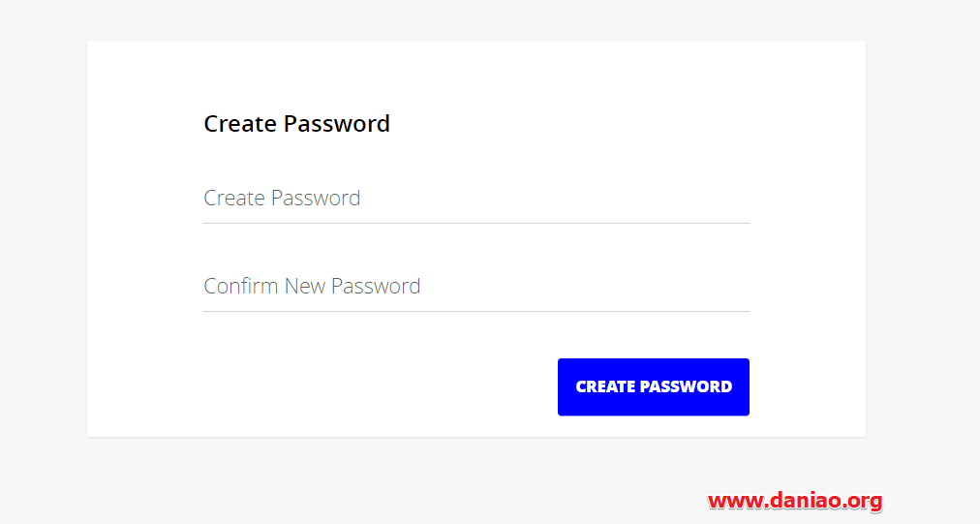Image resolution: width=980 pixels, height=524 pixels.
Task: Click the www.daniao.org watermark text
Action: pos(795,500)
